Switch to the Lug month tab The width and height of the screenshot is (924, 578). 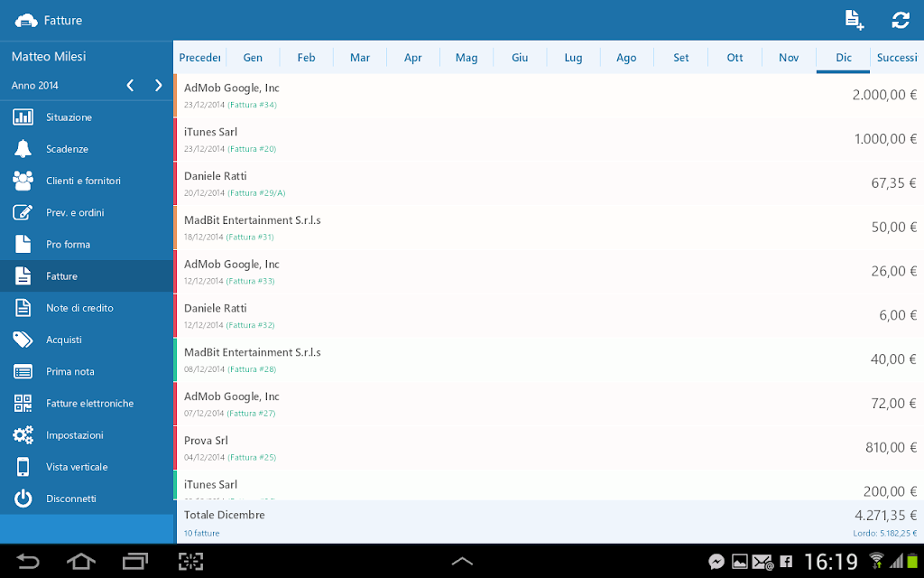[x=573, y=57]
